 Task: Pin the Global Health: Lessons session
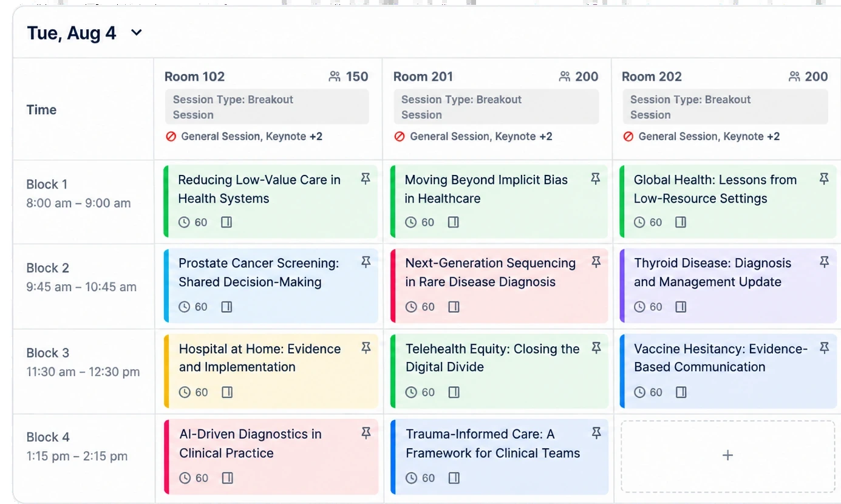(824, 179)
